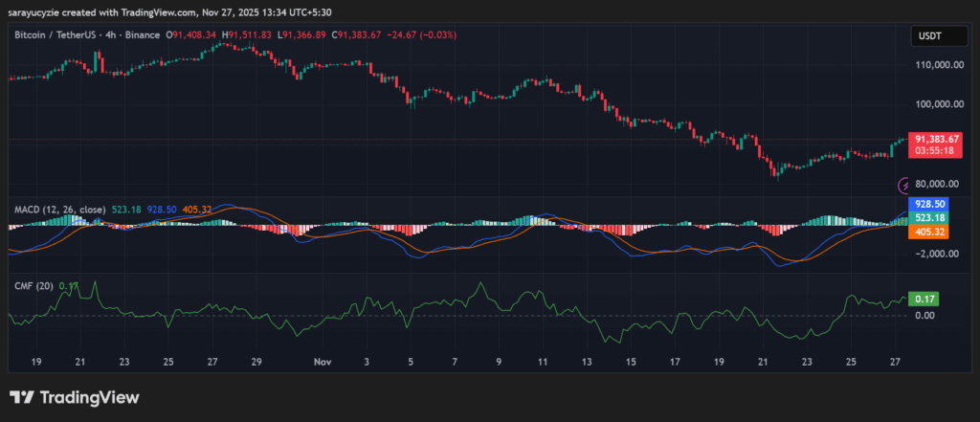This screenshot has height=422, width=980.
Task: Click the 110,000.00 price axis level
Action: [x=936, y=65]
